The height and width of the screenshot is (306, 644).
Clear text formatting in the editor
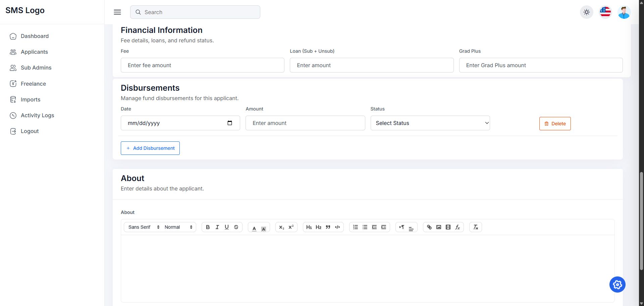(475, 227)
